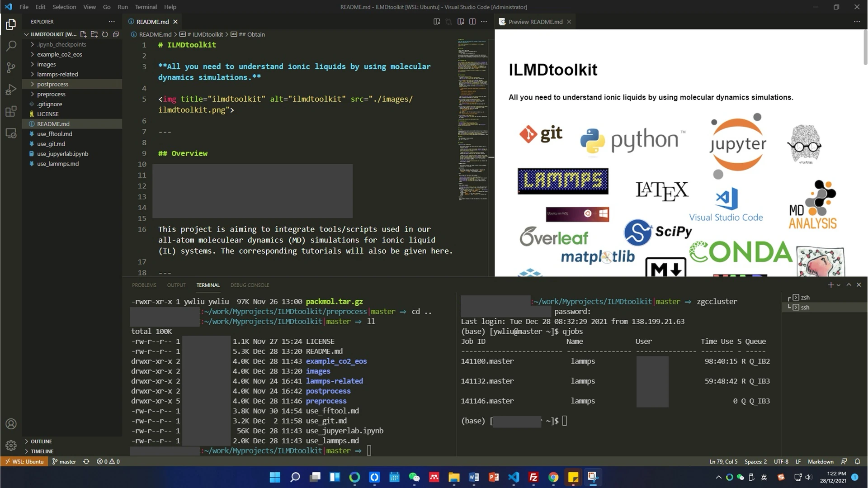
Task: Split the editor right
Action: click(x=472, y=22)
